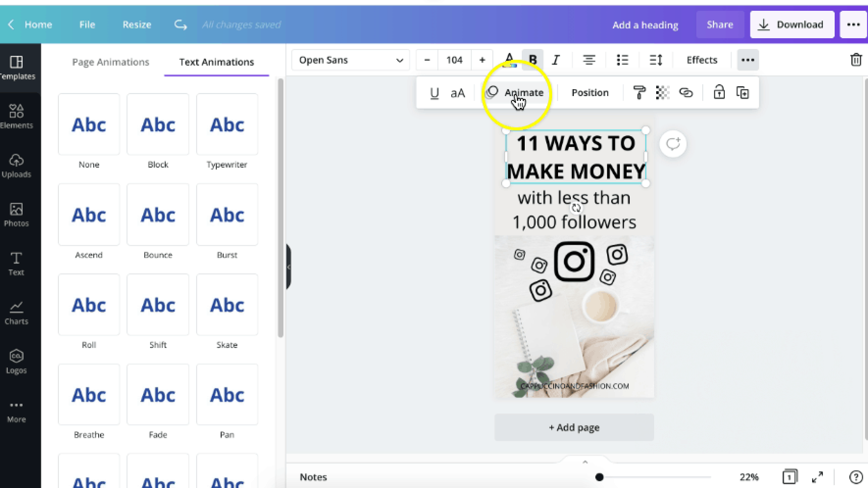
Task: Click the Download button
Action: tap(792, 24)
